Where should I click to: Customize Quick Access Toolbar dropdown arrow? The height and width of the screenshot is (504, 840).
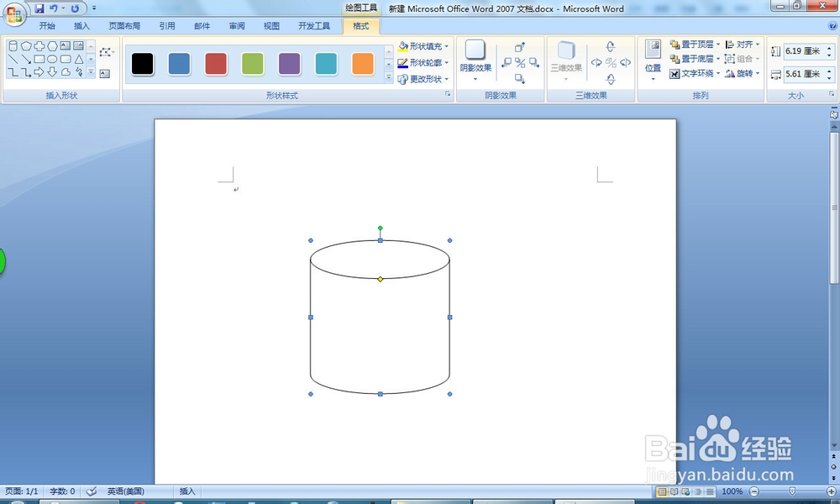[94, 8]
